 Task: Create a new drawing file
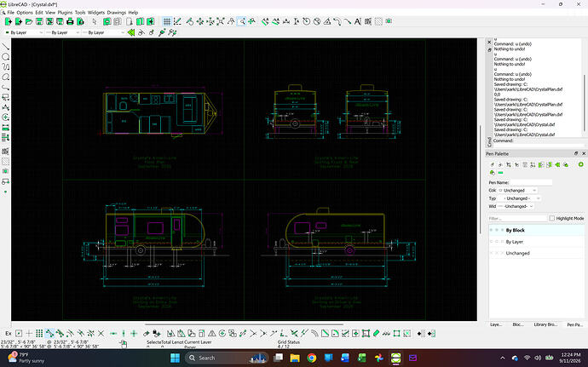point(8,22)
